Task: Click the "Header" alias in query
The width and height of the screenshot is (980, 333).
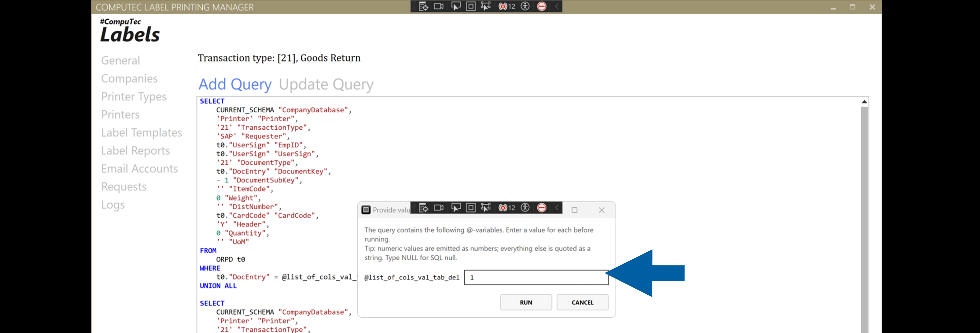Action: [x=249, y=224]
